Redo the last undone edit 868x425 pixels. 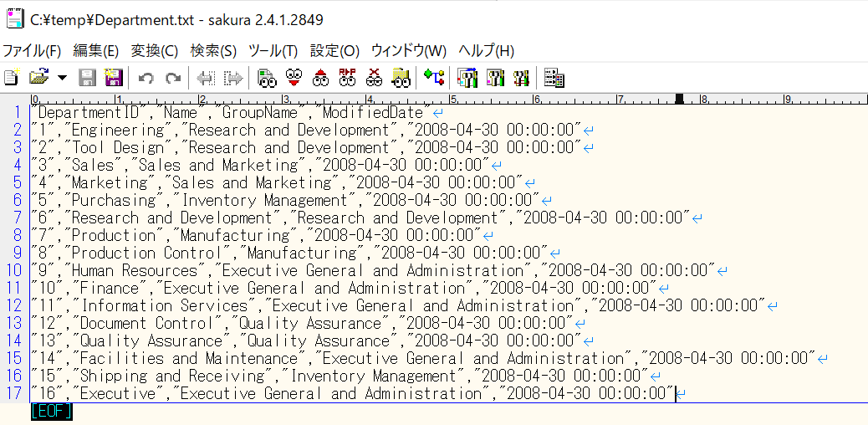(173, 78)
